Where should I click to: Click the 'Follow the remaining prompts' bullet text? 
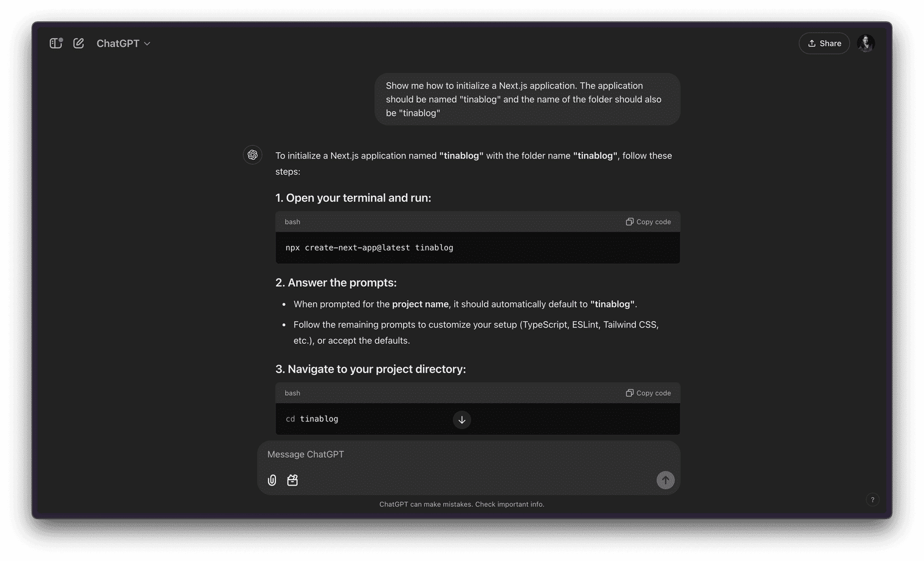tap(476, 332)
